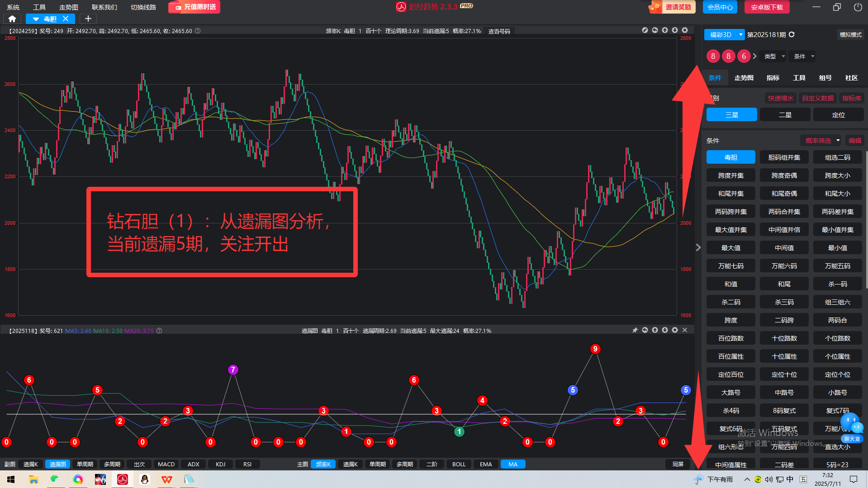This screenshot has height=488, width=868.
Task: Select the 胆码组并集 condition
Action: pos(784,157)
